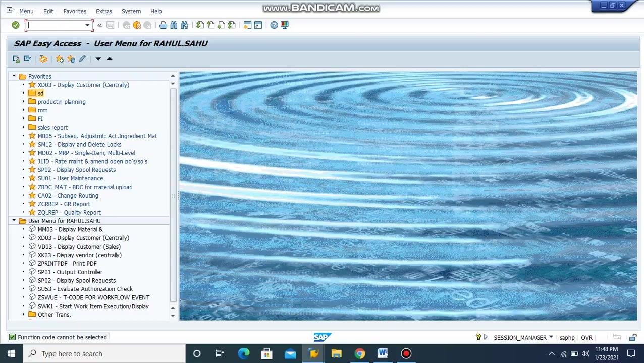Viewport: 644px width, 363px height.
Task: Collapse the User Menu for RAHUL.SAHU node
Action: coord(14,221)
